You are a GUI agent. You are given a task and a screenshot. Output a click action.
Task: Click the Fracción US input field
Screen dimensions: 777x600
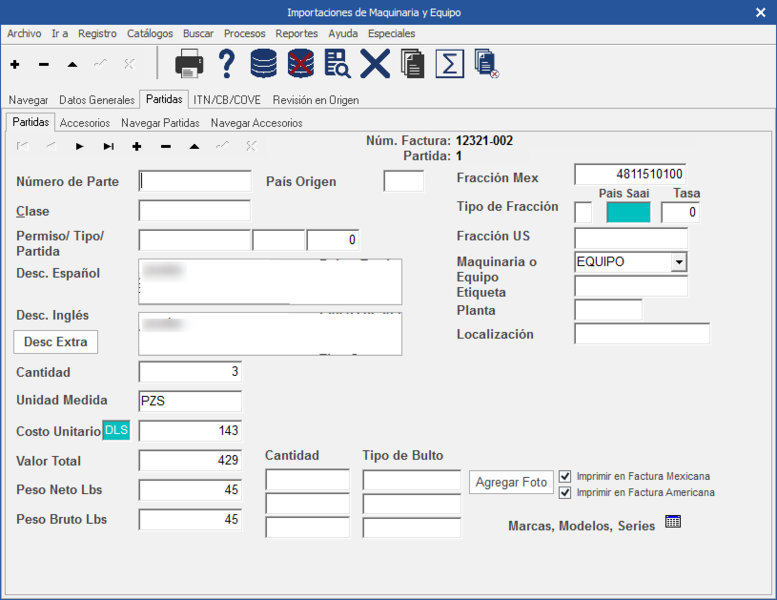pos(631,238)
